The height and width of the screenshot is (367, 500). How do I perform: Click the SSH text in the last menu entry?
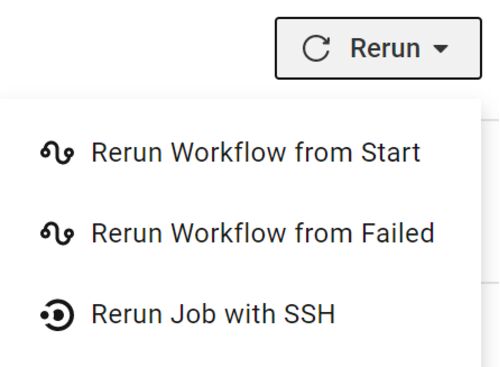tap(309, 314)
